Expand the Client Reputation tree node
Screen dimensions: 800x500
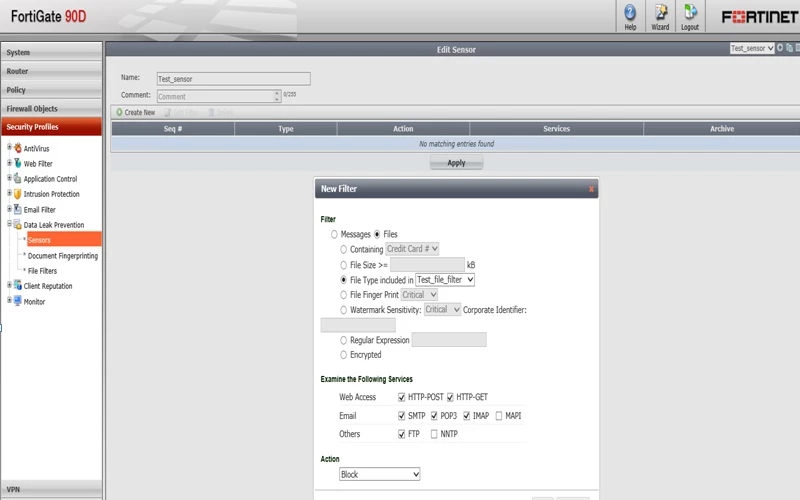tap(9, 285)
